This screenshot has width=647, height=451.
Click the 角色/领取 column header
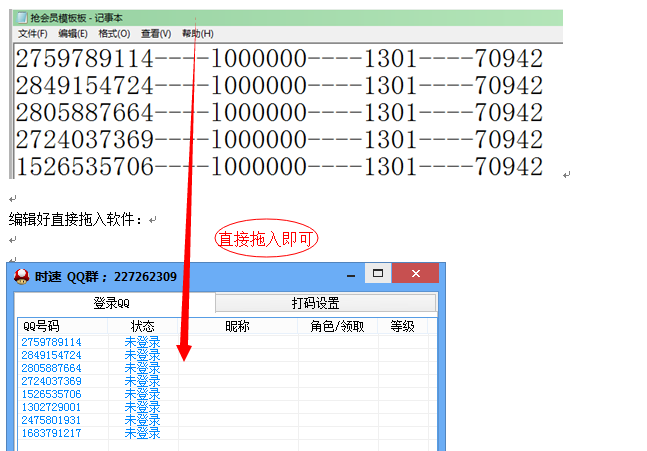point(337,326)
